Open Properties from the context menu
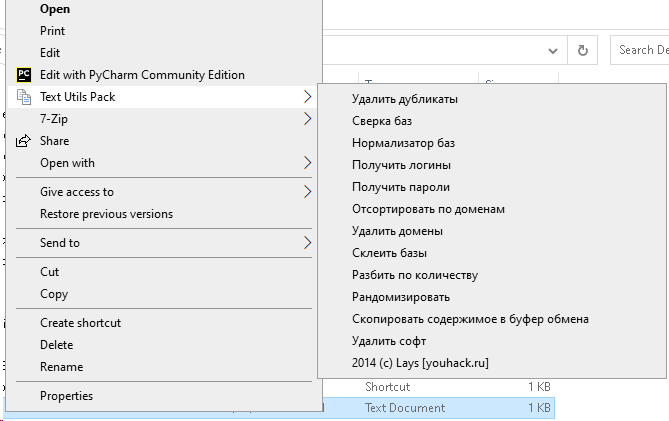 tap(66, 396)
